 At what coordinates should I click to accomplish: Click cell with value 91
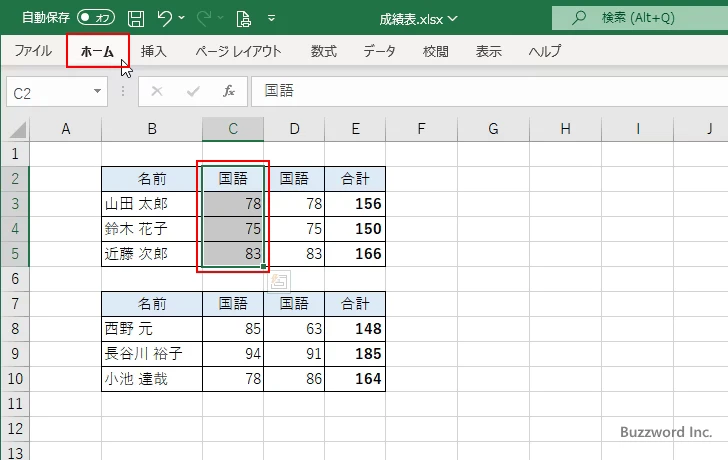[294, 354]
